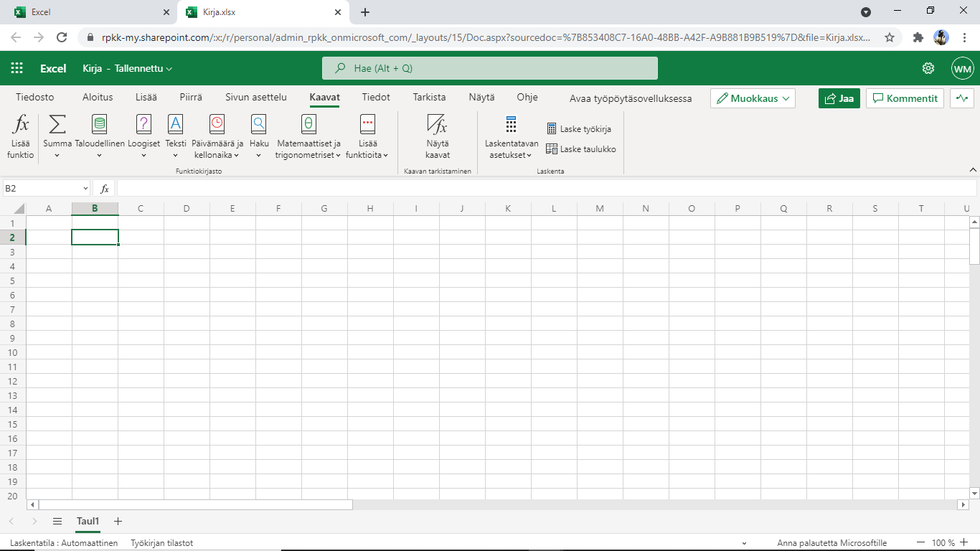This screenshot has height=551, width=980.
Task: Toggle Näytä kaavat show formulas
Action: (438, 136)
